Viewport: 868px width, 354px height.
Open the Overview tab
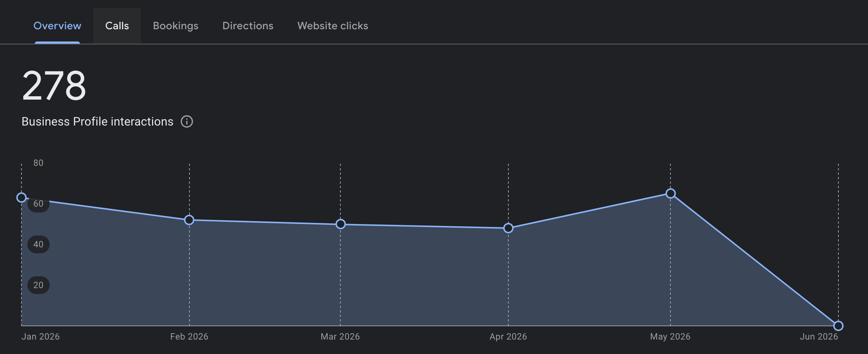57,26
